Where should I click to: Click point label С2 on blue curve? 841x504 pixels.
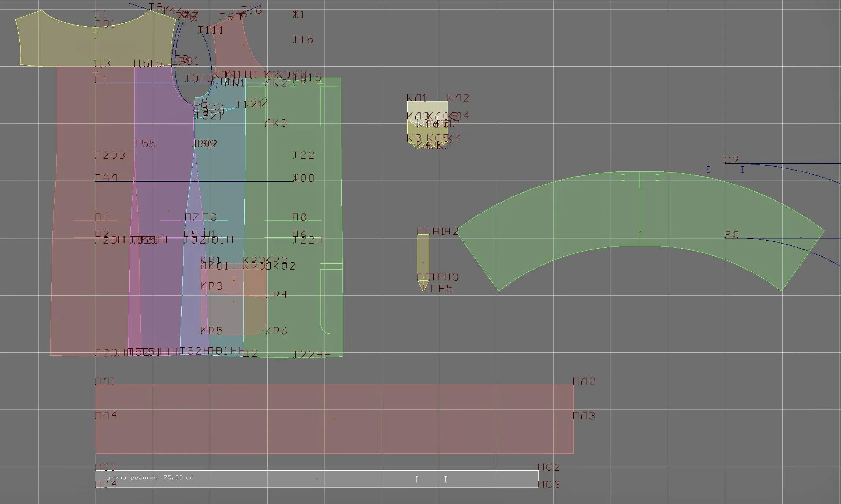tap(731, 160)
